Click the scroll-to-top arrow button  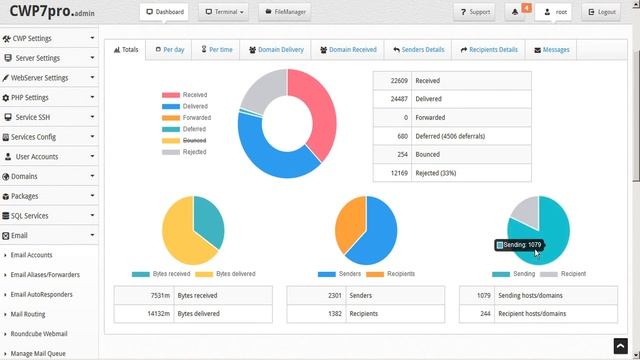click(620, 346)
